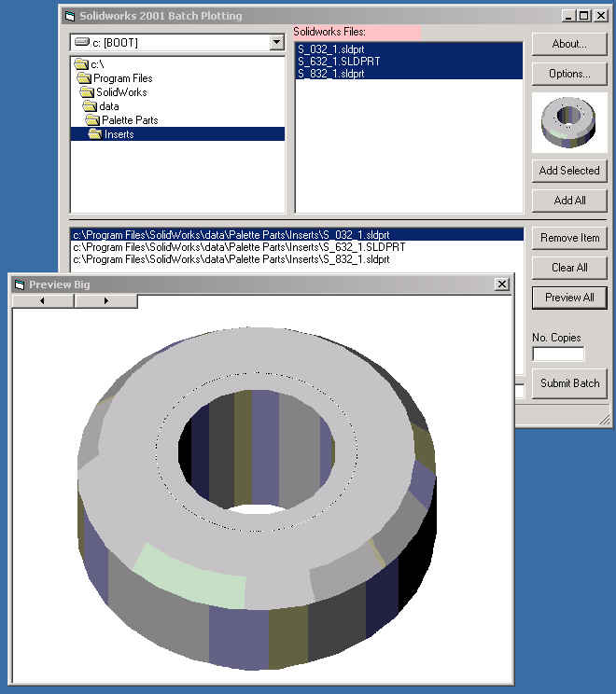The width and height of the screenshot is (616, 694).
Task: Show previous preview with left arrow
Action: pos(43,301)
